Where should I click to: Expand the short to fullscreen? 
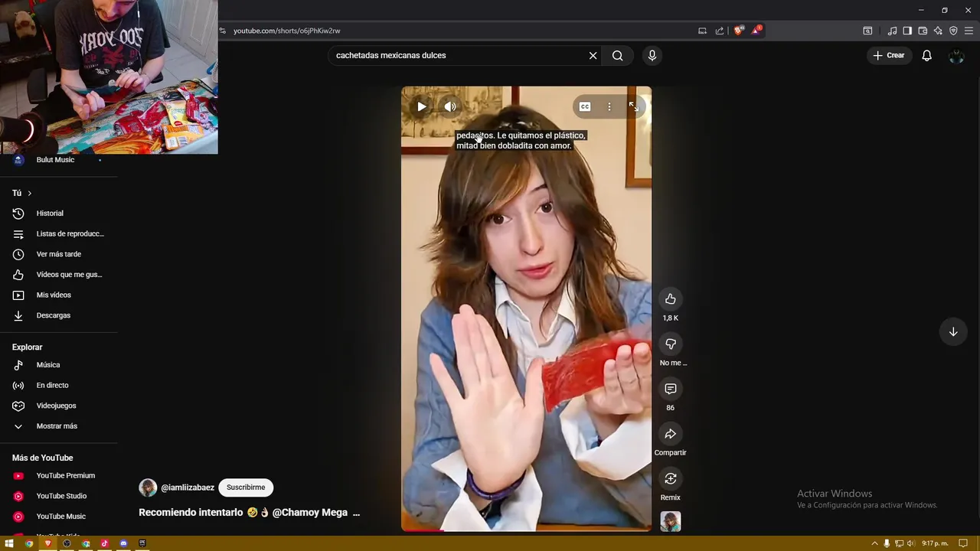point(634,107)
